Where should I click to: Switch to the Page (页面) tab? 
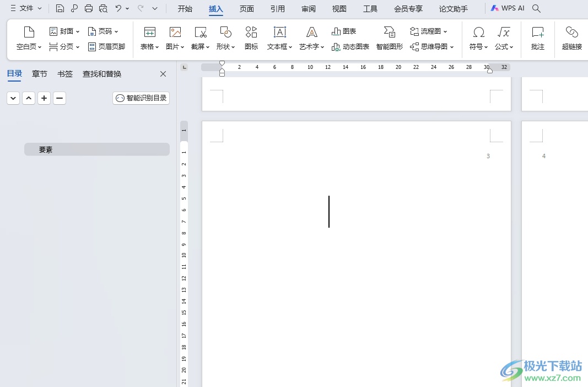click(247, 9)
